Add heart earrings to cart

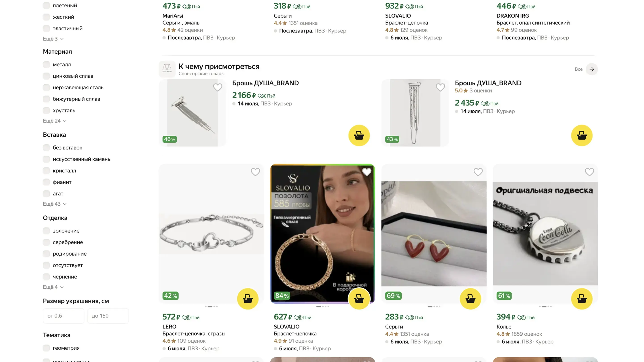click(x=470, y=299)
